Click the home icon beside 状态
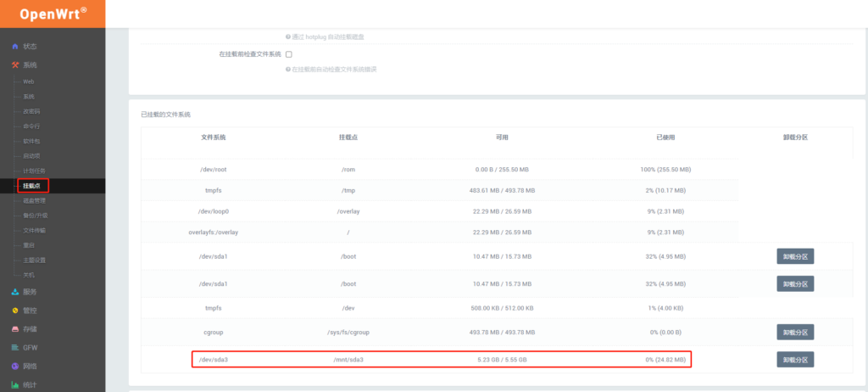Image resolution: width=868 pixels, height=392 pixels. (x=14, y=46)
